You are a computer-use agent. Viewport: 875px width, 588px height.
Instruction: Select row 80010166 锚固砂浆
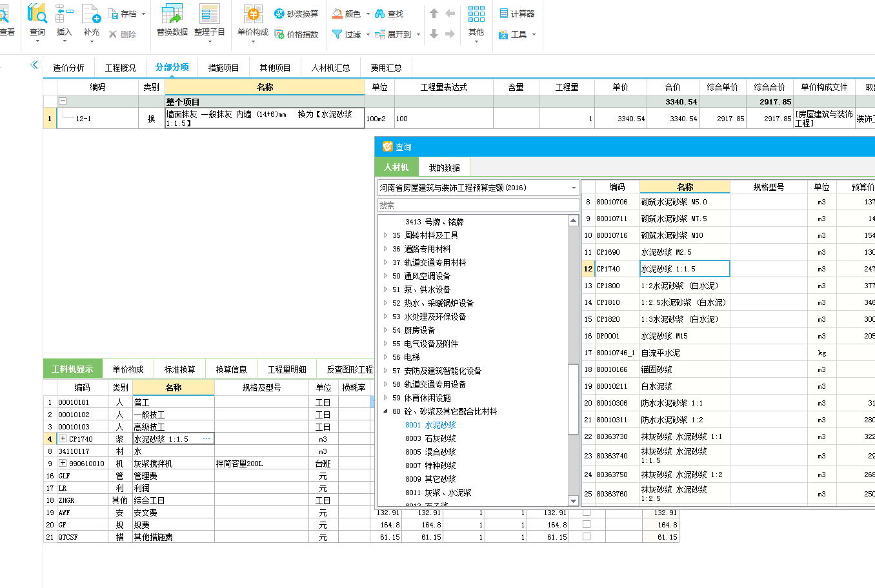point(728,369)
